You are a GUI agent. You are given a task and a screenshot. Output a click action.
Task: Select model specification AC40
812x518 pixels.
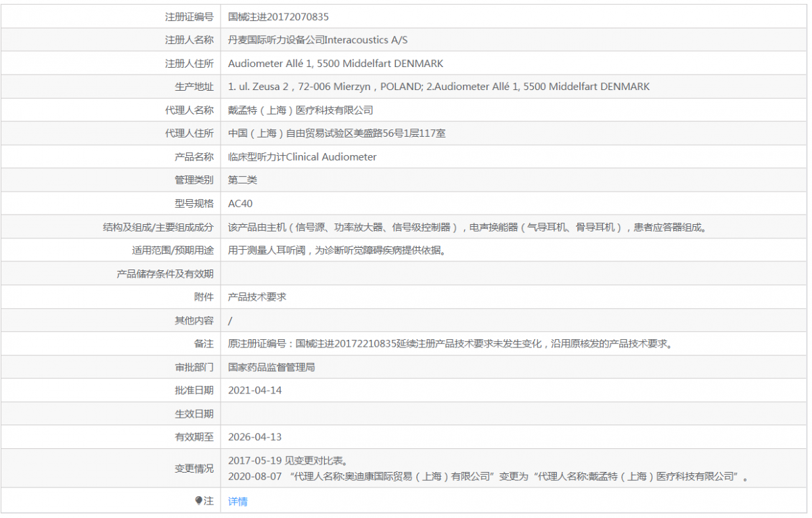240,204
